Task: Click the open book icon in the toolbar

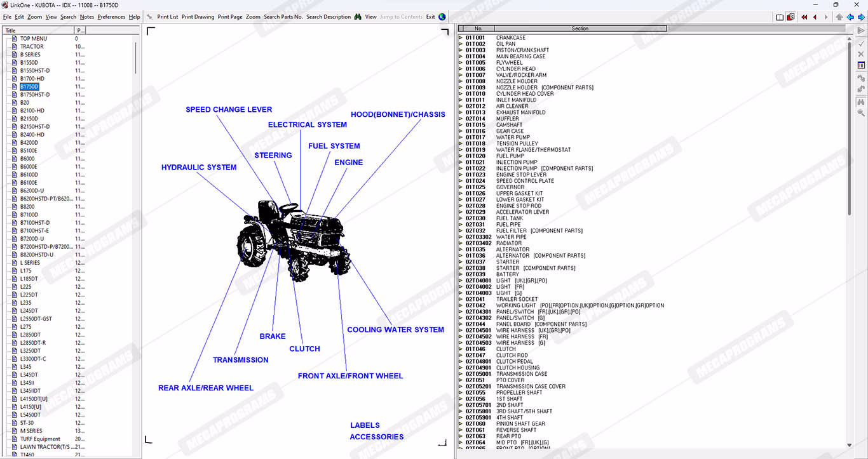Action: coord(780,17)
